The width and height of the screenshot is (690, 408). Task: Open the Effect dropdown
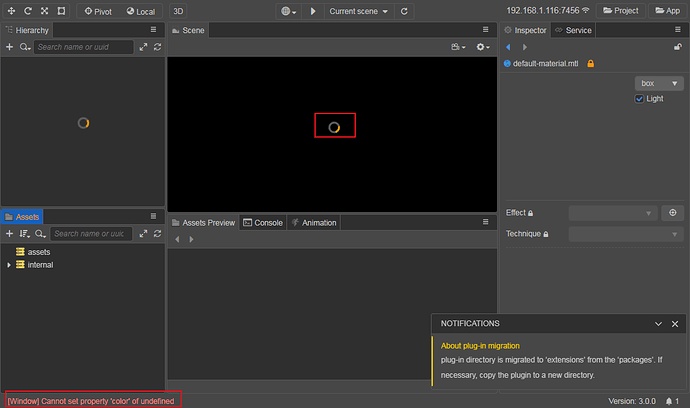pyautogui.click(x=613, y=213)
